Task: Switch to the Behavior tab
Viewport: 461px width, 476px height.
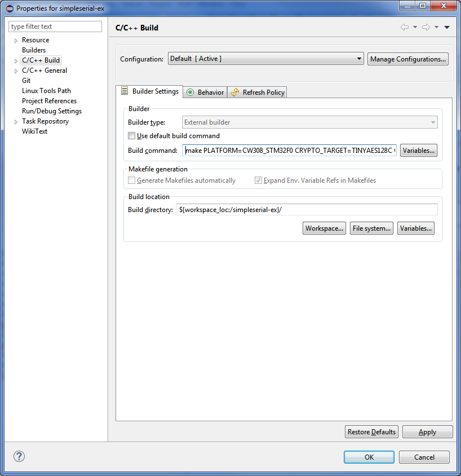Action: [x=206, y=92]
